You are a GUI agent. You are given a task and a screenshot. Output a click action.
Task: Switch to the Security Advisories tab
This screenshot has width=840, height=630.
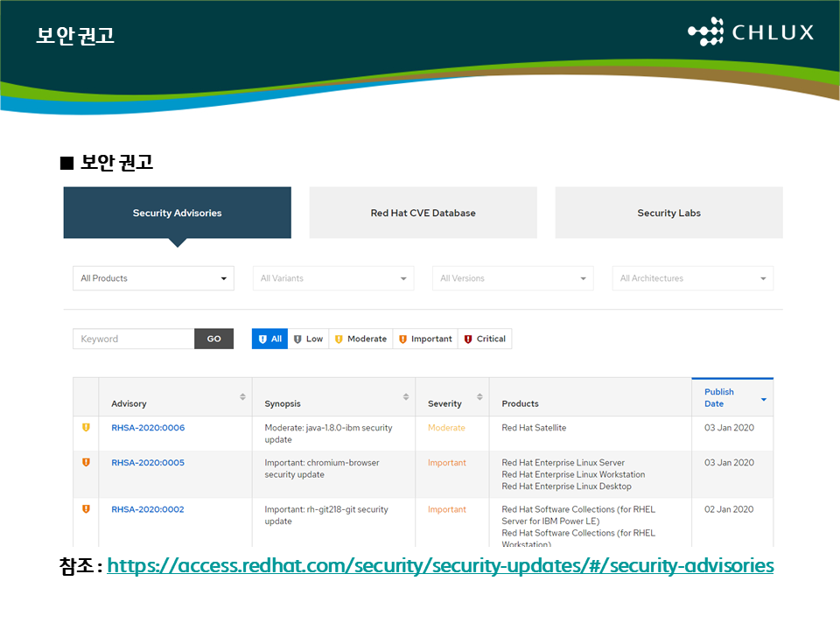[x=178, y=213]
